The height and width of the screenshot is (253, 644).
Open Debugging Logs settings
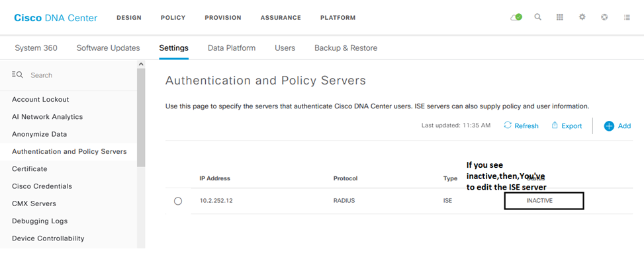pos(40,221)
